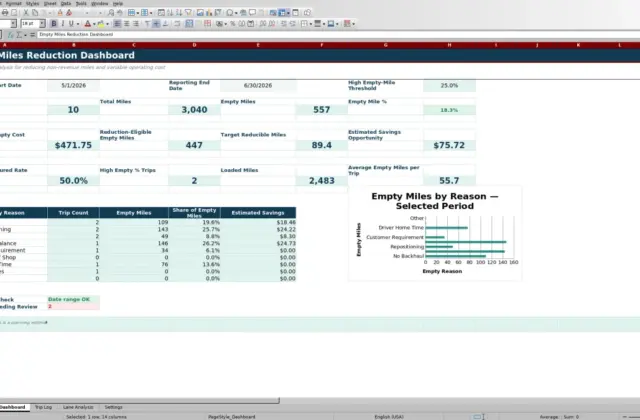Toggle Freeze Rows and Columns
Image resolution: width=640 pixels, height=420 pixels.
pos(282,13)
